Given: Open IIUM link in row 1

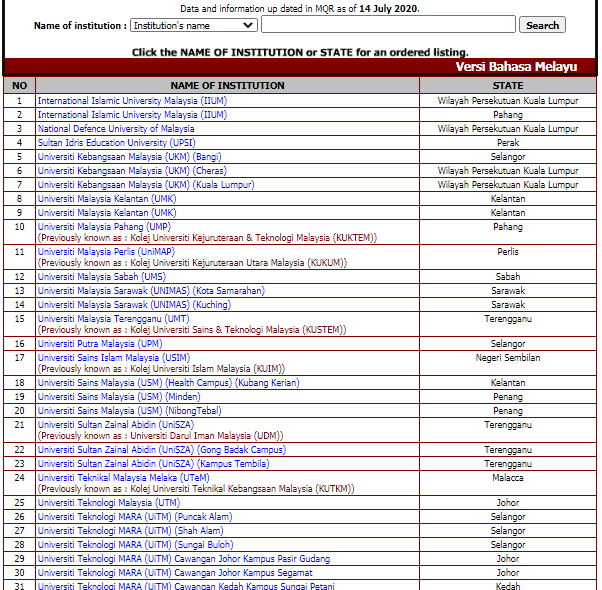Looking at the screenshot, I should (x=132, y=101).
